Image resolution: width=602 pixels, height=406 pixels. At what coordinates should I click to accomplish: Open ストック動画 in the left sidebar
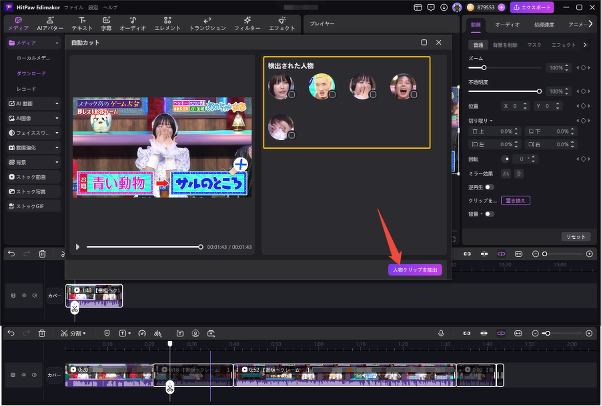pyautogui.click(x=34, y=177)
